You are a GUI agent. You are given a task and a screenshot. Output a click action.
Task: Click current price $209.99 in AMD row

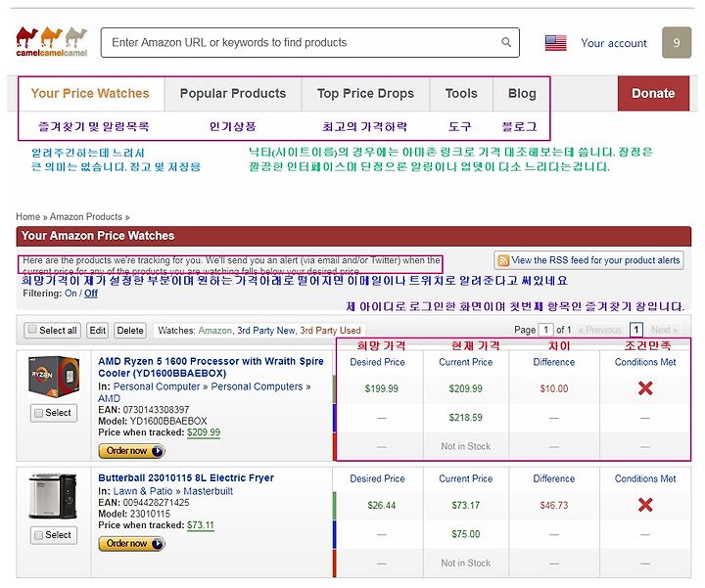[465, 388]
